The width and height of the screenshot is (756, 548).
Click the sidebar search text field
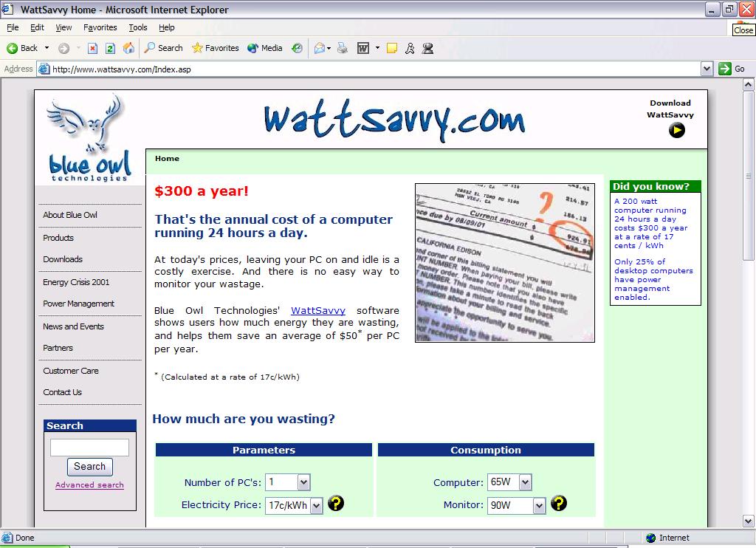89,448
